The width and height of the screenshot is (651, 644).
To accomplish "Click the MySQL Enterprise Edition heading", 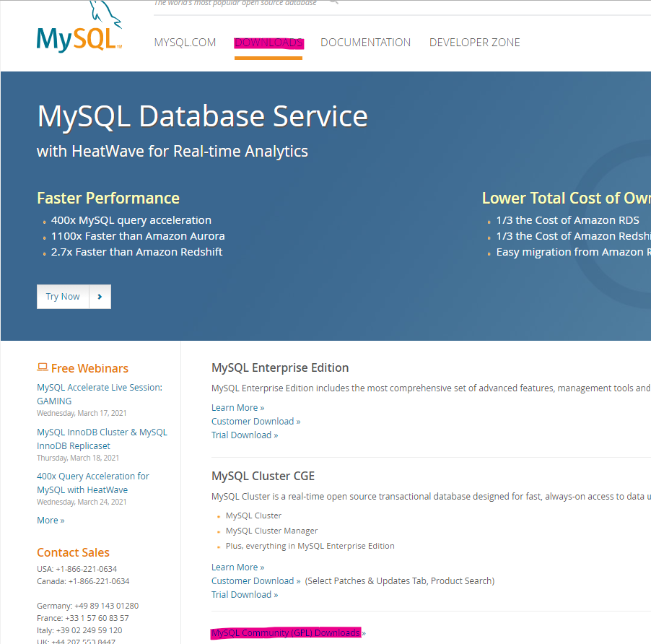I will (x=280, y=368).
